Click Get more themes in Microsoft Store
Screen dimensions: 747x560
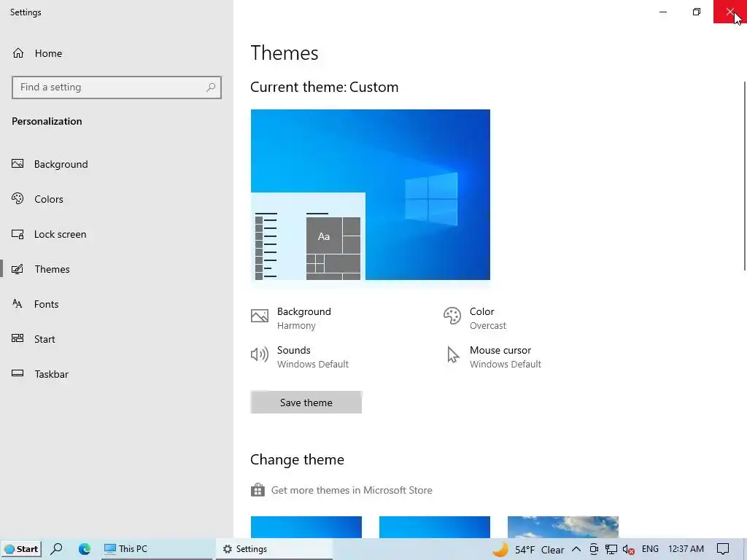click(x=352, y=490)
